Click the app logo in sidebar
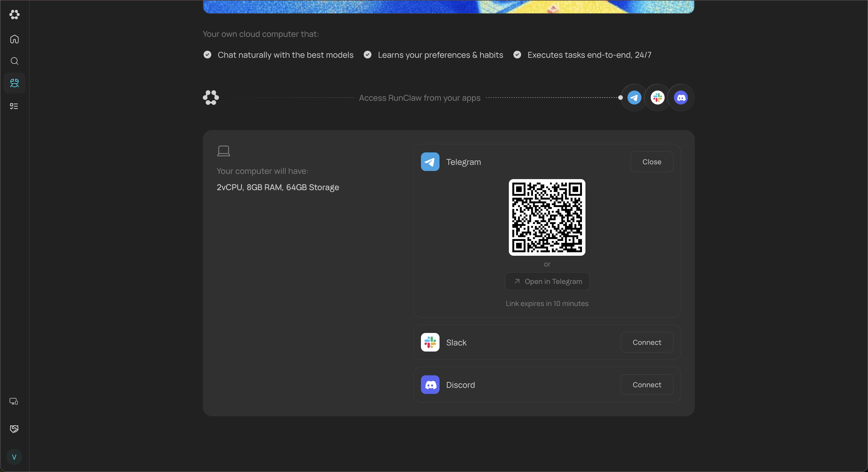The image size is (868, 472). click(14, 15)
